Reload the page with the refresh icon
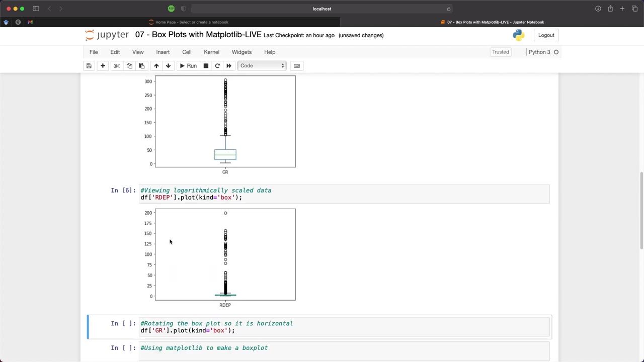This screenshot has width=644, height=362. point(448,9)
